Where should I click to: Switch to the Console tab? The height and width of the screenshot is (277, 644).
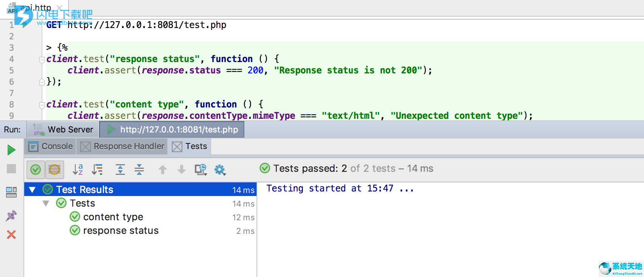pos(50,146)
